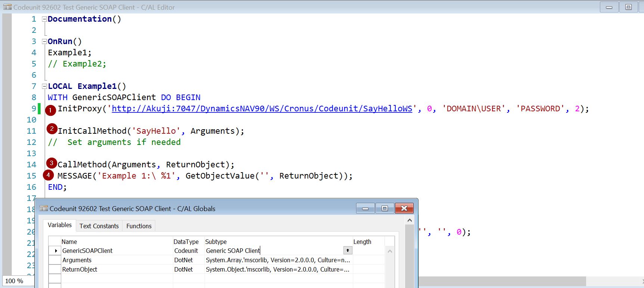Image resolution: width=644 pixels, height=288 pixels.
Task: Maximize the C/AL Globals window
Action: point(385,208)
